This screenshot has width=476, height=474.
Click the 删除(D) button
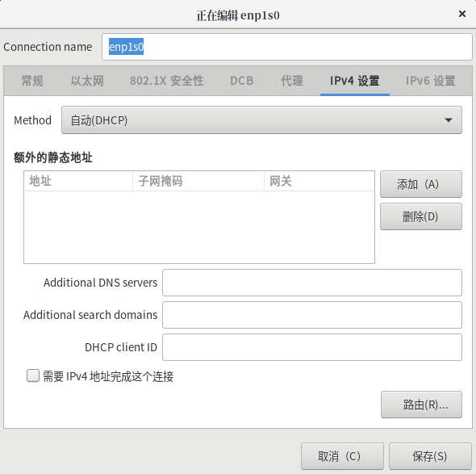[421, 216]
